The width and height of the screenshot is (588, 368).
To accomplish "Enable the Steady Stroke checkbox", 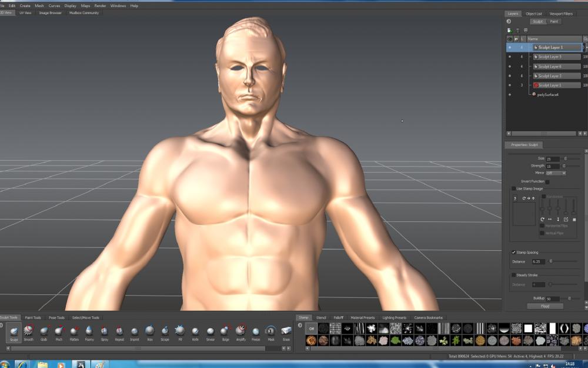I will (x=514, y=275).
